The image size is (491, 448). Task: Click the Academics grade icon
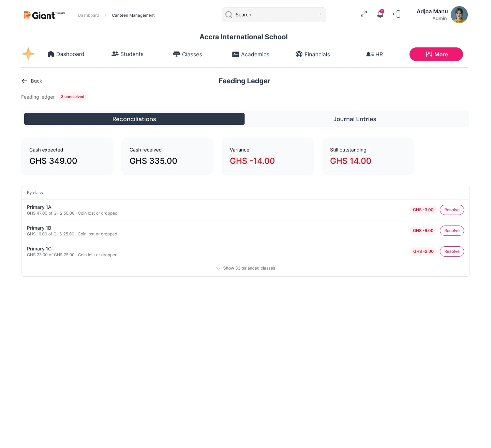point(236,54)
